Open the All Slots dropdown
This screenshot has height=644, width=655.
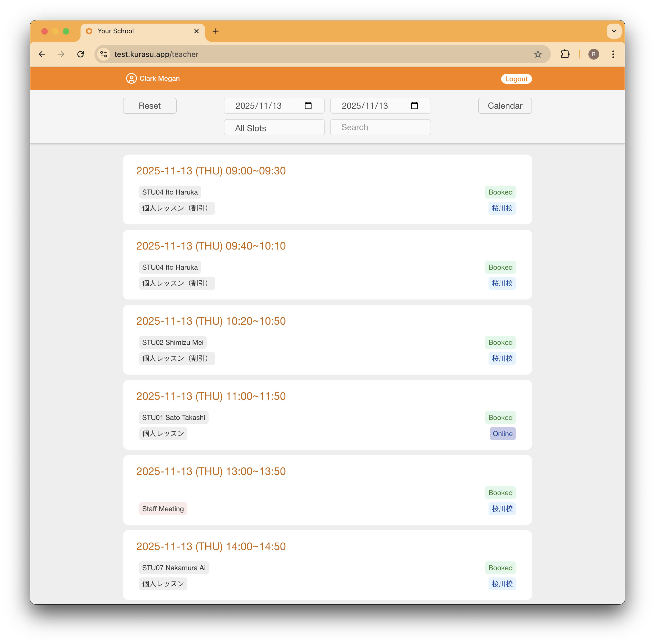pyautogui.click(x=274, y=127)
